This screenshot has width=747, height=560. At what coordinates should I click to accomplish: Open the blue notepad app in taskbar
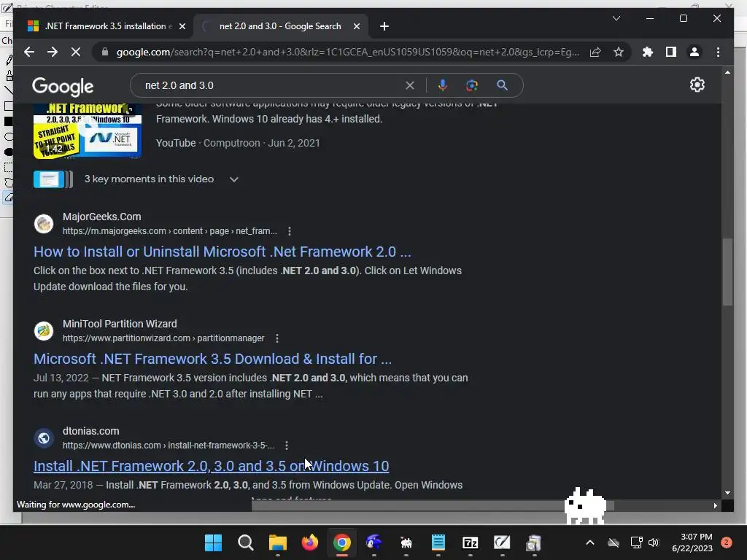[x=438, y=542]
